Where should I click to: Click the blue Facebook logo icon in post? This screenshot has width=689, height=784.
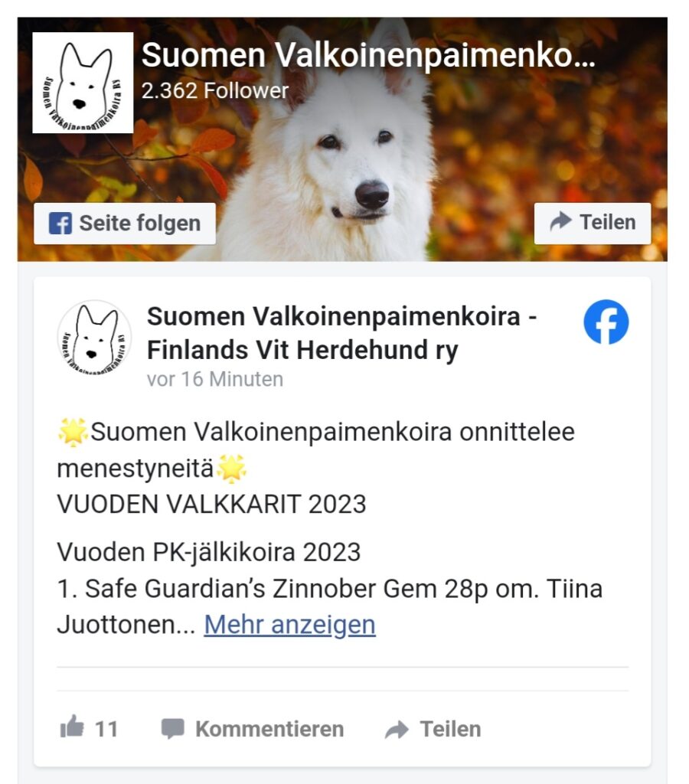[606, 322]
